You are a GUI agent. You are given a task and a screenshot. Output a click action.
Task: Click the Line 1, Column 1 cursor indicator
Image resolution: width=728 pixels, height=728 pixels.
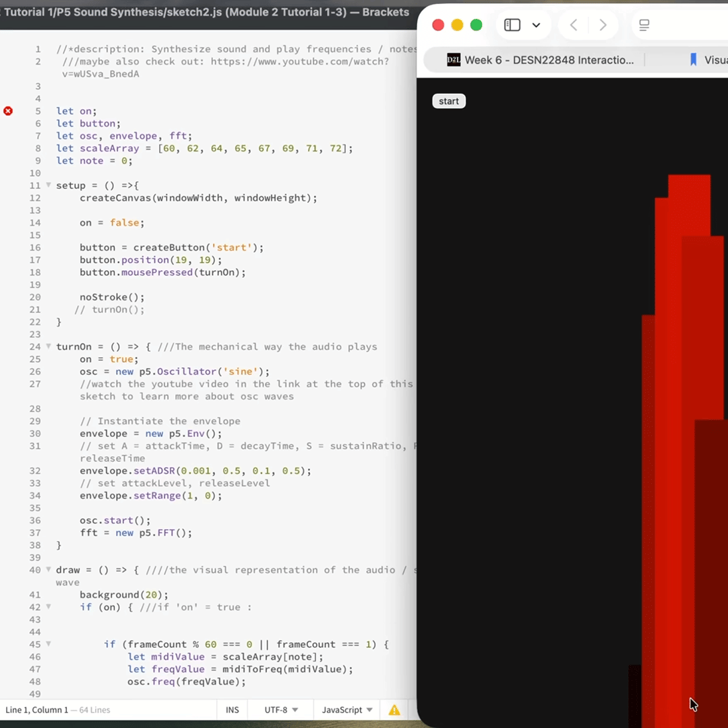click(36, 710)
